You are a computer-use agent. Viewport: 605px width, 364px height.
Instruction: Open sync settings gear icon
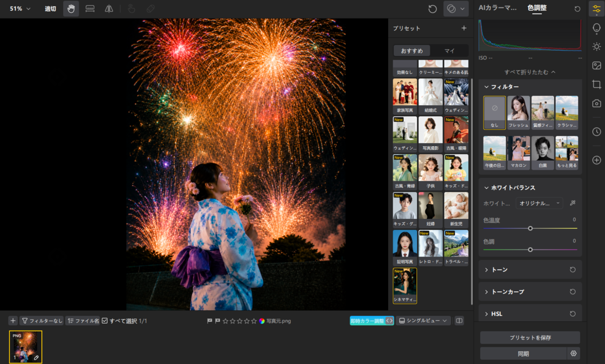coord(573,353)
